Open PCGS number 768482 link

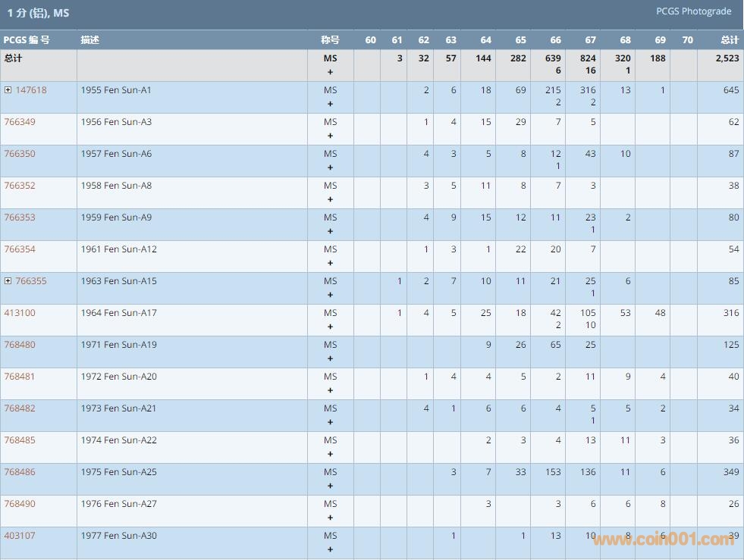(x=20, y=408)
